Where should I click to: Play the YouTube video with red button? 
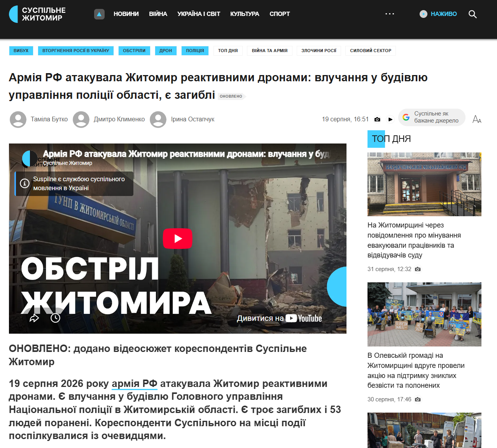tap(178, 238)
